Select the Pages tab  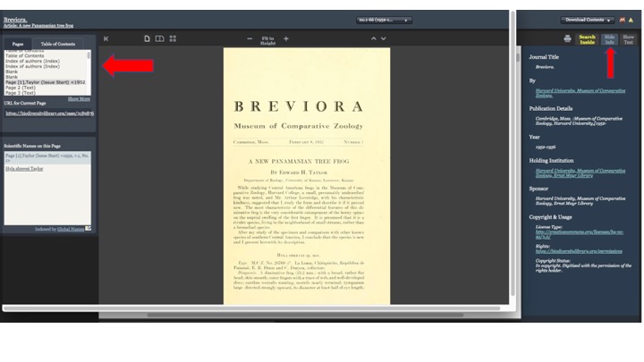click(x=18, y=44)
